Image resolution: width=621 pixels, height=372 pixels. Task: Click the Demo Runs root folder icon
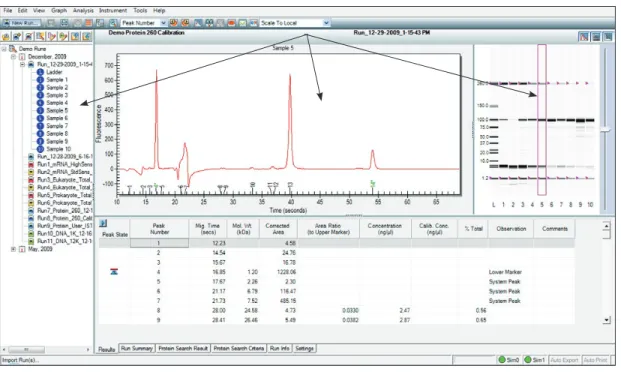(13, 49)
